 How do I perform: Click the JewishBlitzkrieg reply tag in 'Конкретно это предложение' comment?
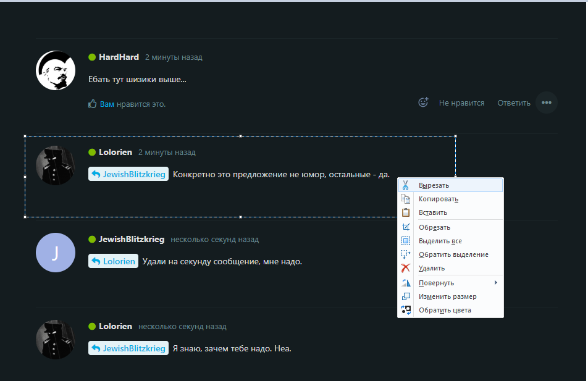(128, 174)
